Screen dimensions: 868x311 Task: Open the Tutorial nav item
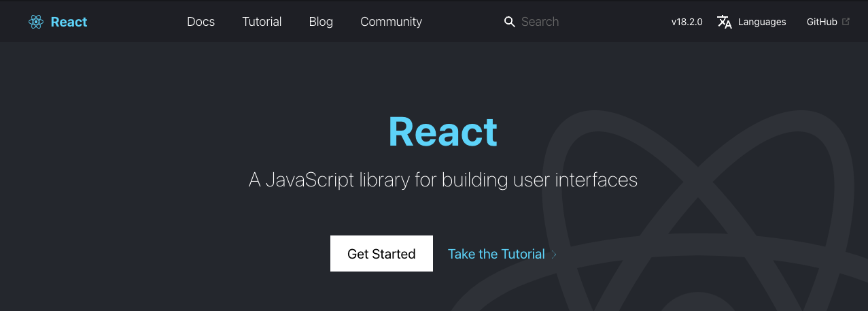(262, 22)
